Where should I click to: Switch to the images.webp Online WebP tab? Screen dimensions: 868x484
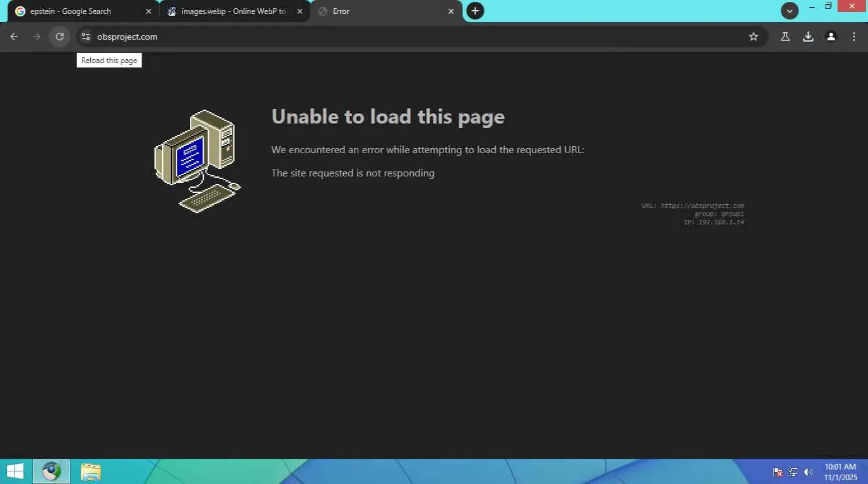click(x=235, y=11)
